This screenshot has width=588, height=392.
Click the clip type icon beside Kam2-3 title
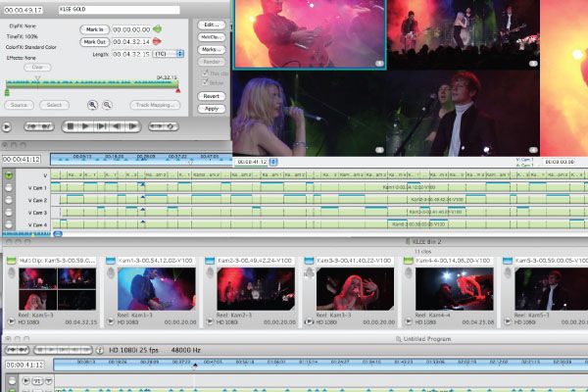[x=210, y=261]
